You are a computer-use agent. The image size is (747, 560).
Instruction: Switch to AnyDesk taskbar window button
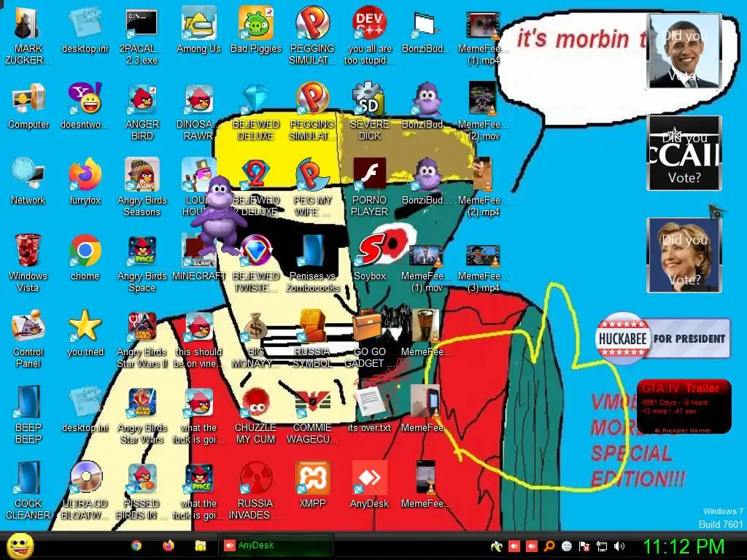(275, 545)
